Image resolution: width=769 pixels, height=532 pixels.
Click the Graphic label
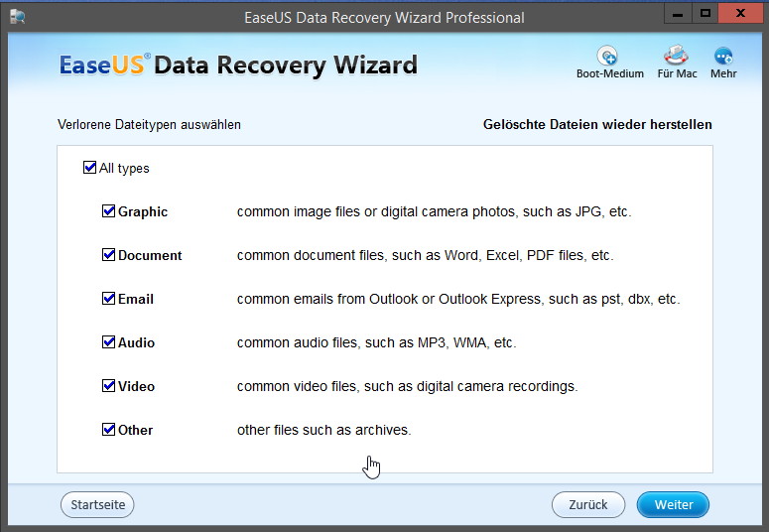(143, 211)
